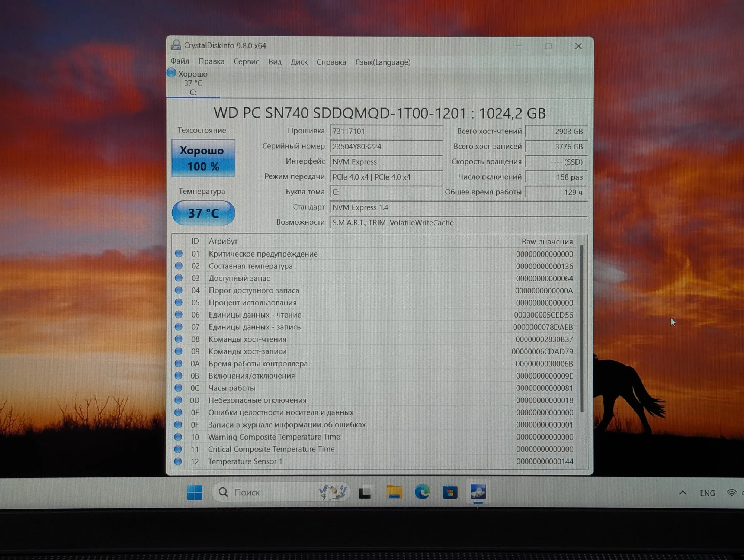Click the taskbar Поиск search box
This screenshot has width=744, height=560.
282,492
